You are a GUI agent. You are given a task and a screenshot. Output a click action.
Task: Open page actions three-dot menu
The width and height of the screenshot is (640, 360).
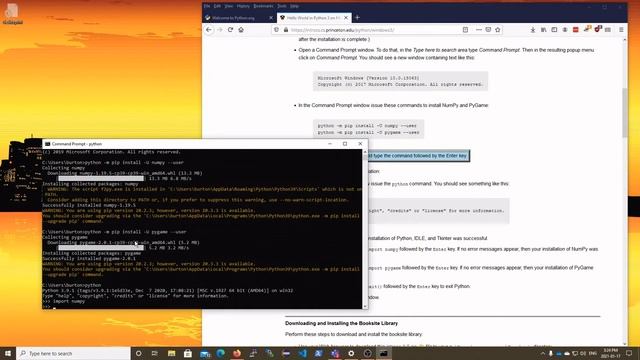pos(478,30)
